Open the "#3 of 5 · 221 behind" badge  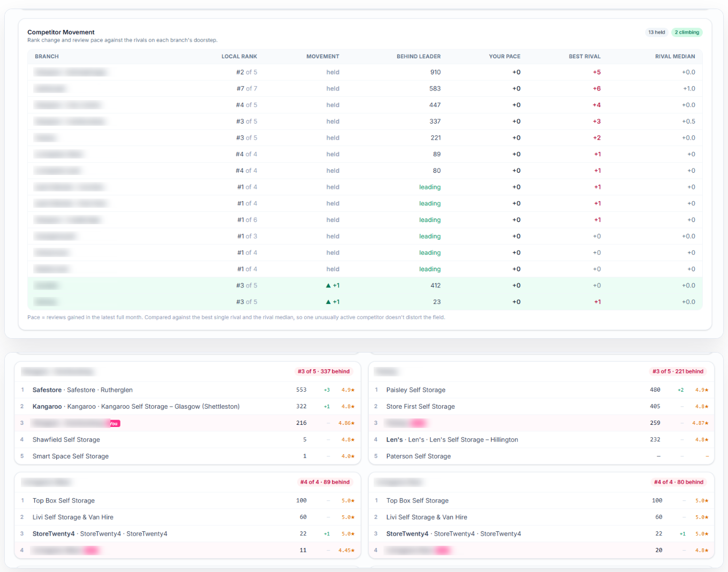(x=678, y=371)
